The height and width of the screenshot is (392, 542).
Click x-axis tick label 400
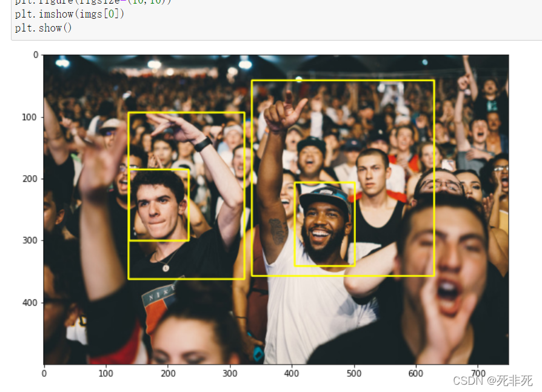pyautogui.click(x=292, y=373)
